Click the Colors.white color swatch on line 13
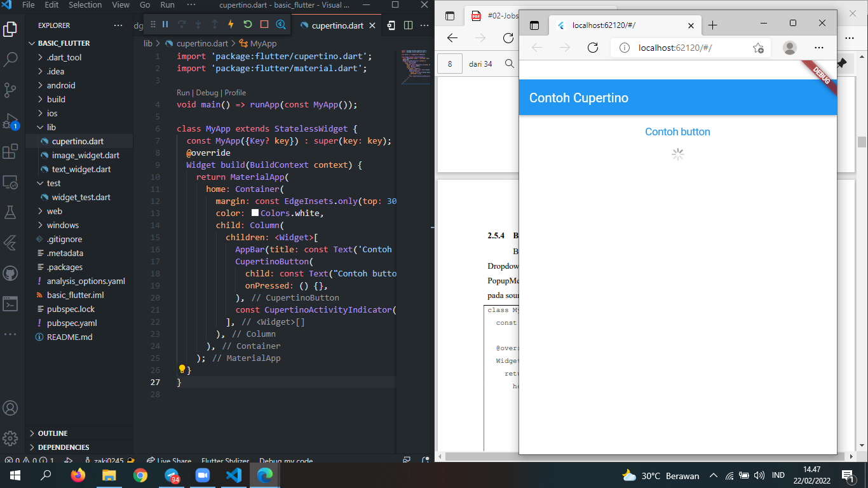Viewport: 868px width, 488px height. tap(254, 213)
